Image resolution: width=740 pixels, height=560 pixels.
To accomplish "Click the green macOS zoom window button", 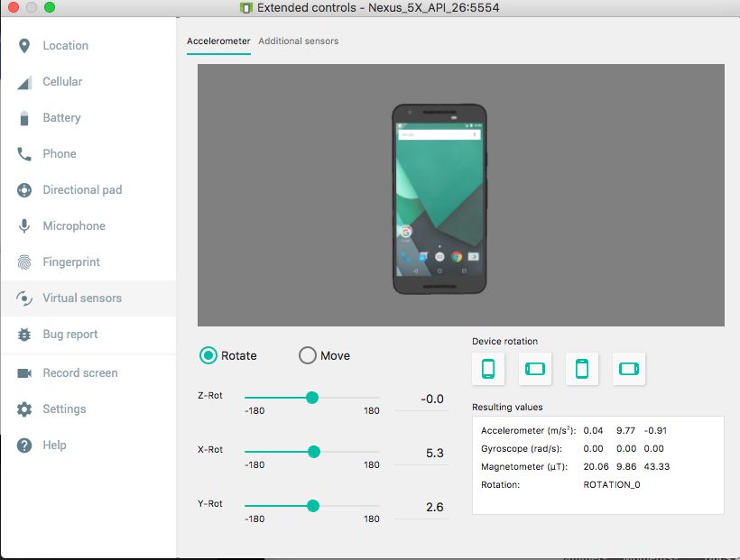I will [50, 7].
